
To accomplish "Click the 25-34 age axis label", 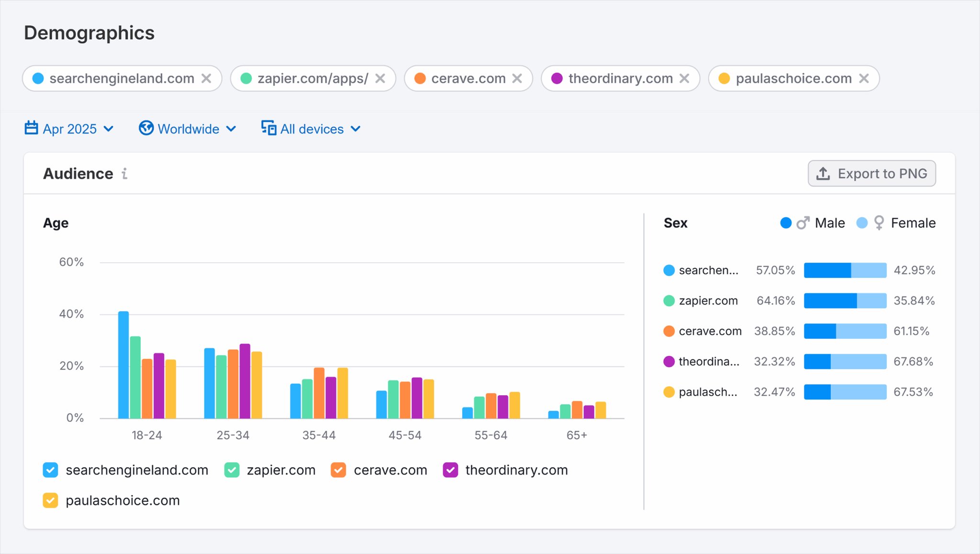I will pyautogui.click(x=233, y=435).
